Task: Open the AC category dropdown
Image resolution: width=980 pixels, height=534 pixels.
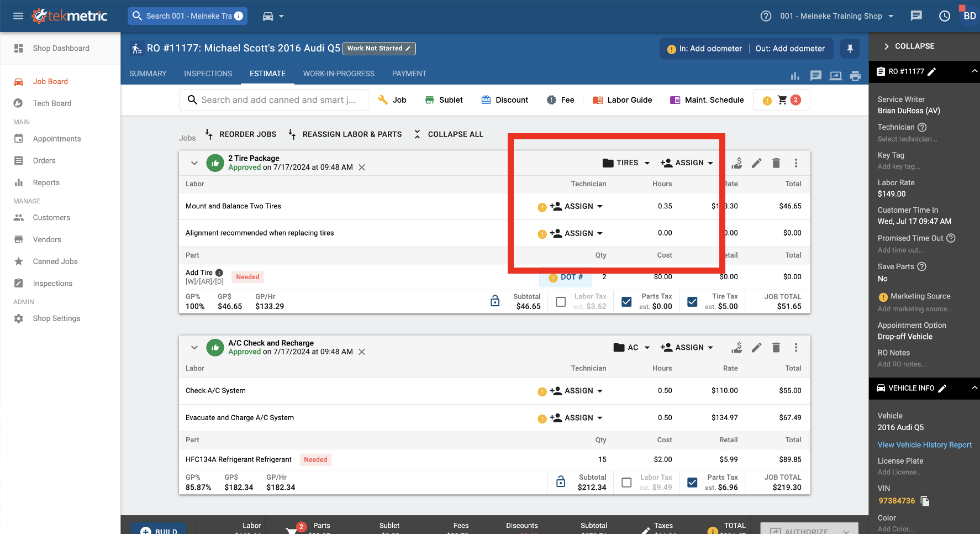Action: click(632, 347)
